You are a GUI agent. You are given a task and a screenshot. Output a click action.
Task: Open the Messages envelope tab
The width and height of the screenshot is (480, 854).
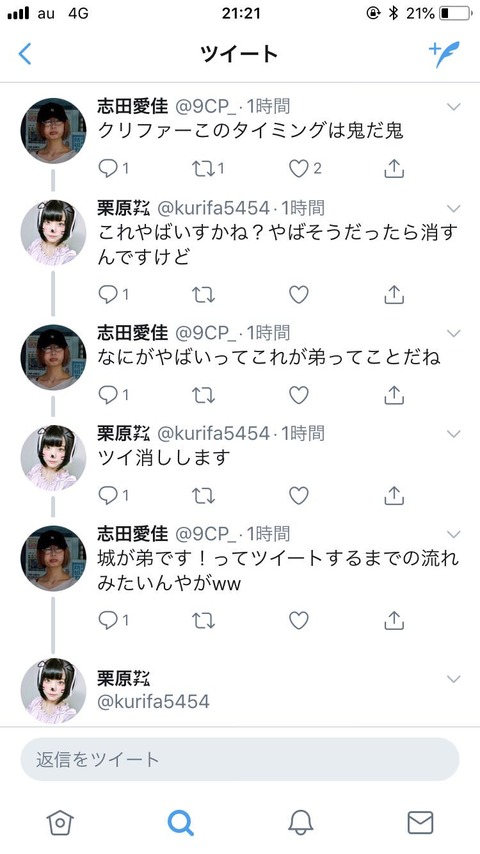pos(421,822)
